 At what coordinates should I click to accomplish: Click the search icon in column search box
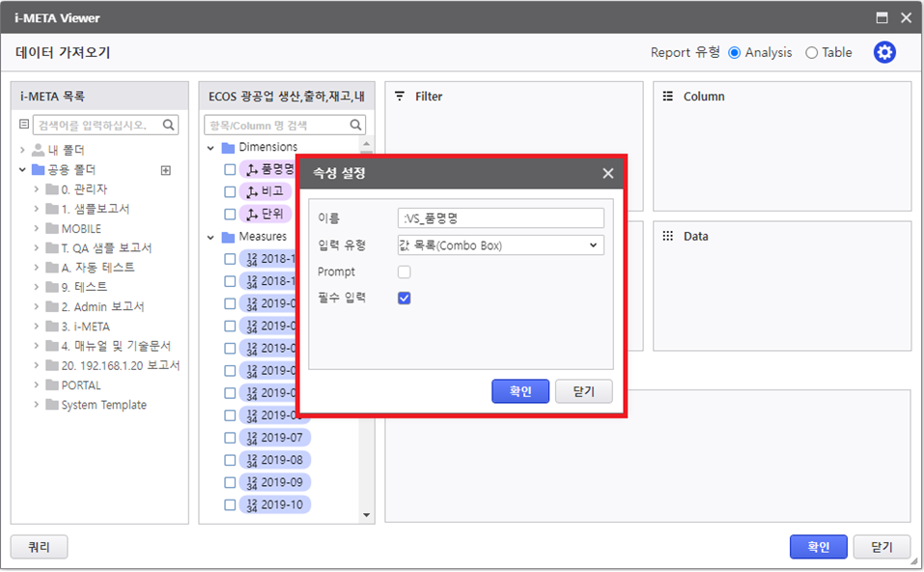tap(356, 125)
